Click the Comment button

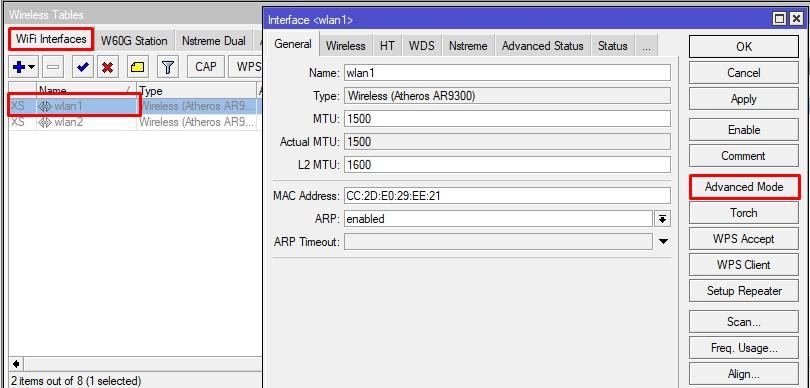[x=744, y=156]
